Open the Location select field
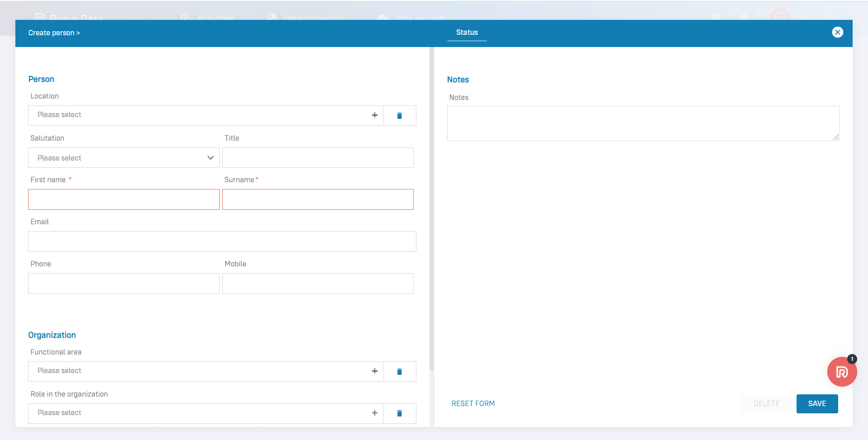The height and width of the screenshot is (440, 868). tap(199, 115)
